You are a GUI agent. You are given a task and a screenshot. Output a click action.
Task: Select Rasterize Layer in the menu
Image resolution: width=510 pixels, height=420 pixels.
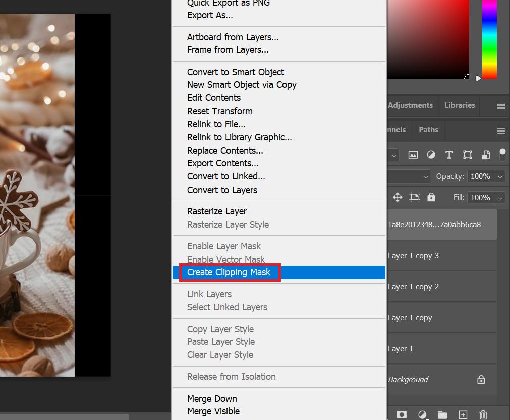point(217,211)
